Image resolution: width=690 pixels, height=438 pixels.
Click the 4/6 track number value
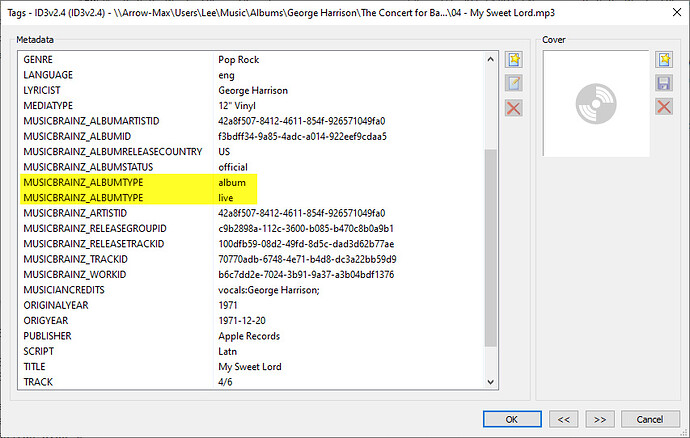click(225, 382)
